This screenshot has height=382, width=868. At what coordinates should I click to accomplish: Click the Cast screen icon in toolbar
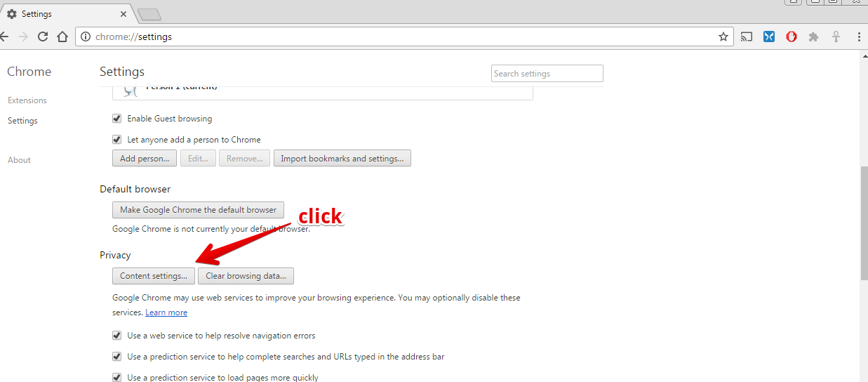click(x=747, y=37)
